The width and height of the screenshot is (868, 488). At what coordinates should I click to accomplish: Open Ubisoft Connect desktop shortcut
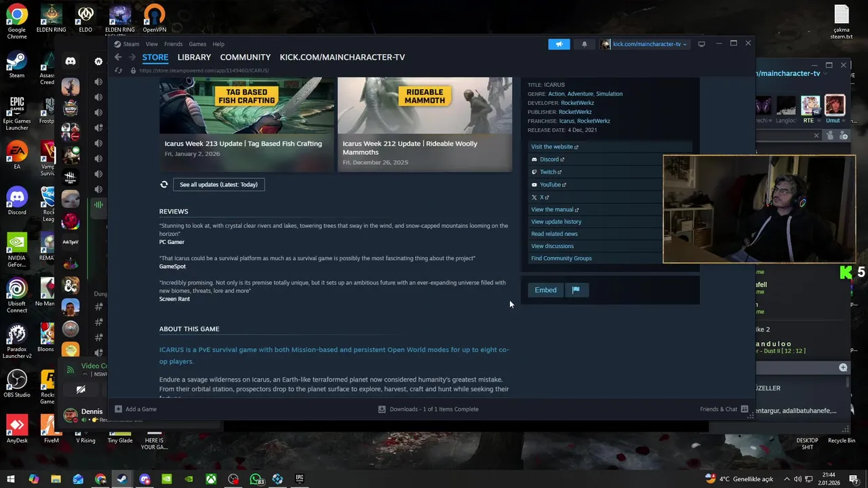pos(17,296)
